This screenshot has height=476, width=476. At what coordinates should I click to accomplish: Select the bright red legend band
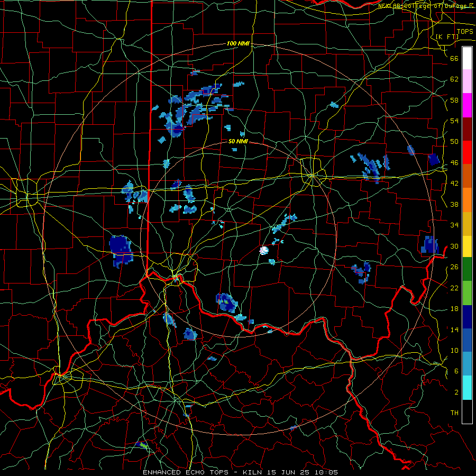(x=467, y=152)
